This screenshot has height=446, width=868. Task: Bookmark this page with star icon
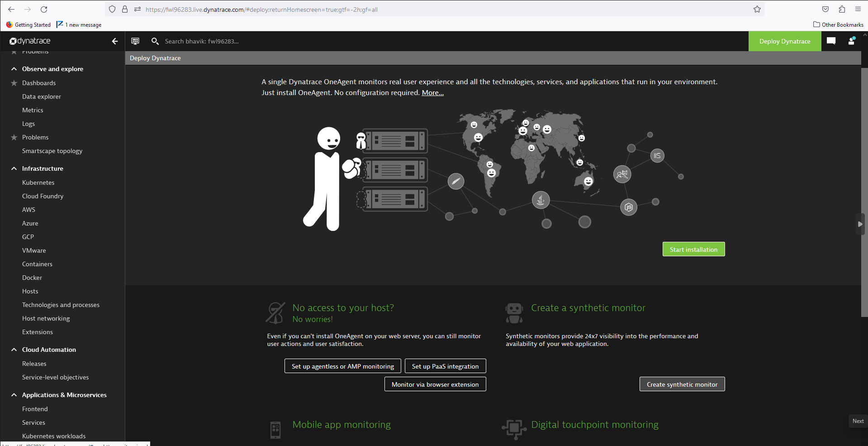click(x=757, y=9)
